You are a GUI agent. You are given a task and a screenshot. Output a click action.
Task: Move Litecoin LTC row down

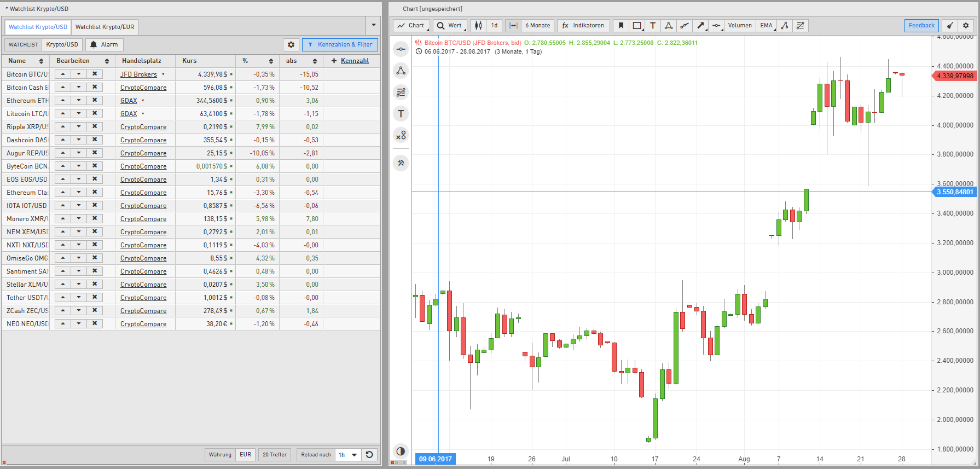point(79,113)
